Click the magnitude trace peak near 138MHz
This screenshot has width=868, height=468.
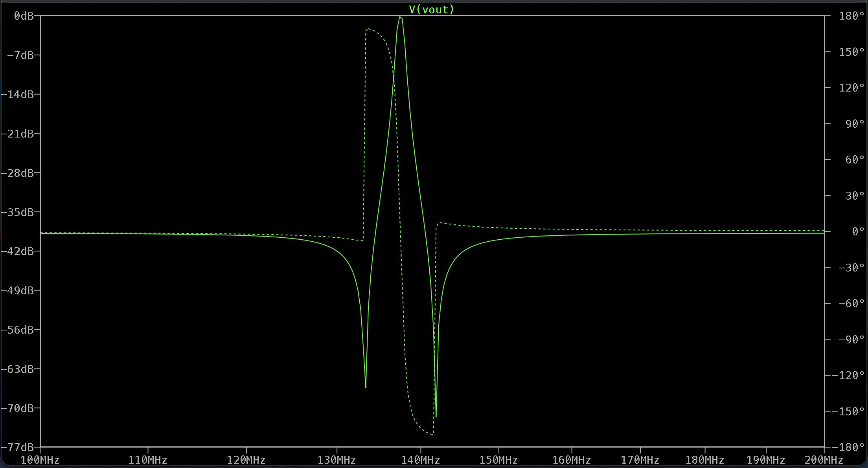click(x=400, y=17)
